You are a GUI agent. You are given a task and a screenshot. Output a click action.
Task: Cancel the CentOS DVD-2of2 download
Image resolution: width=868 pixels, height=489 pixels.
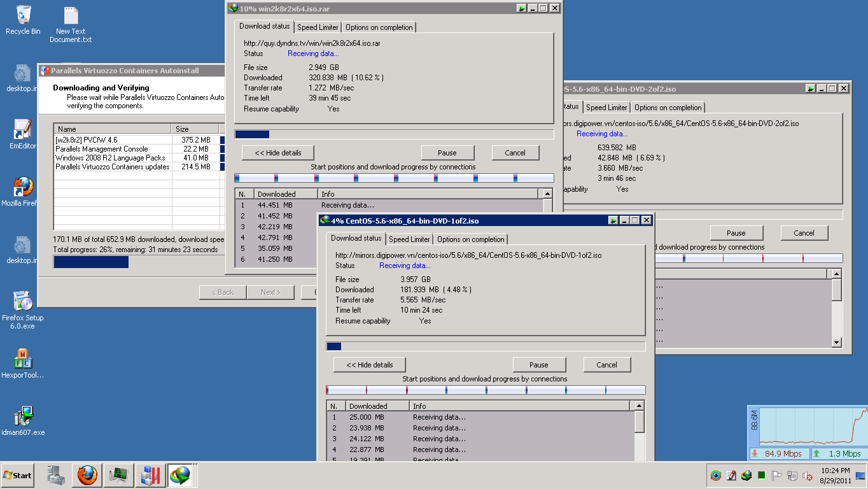804,233
